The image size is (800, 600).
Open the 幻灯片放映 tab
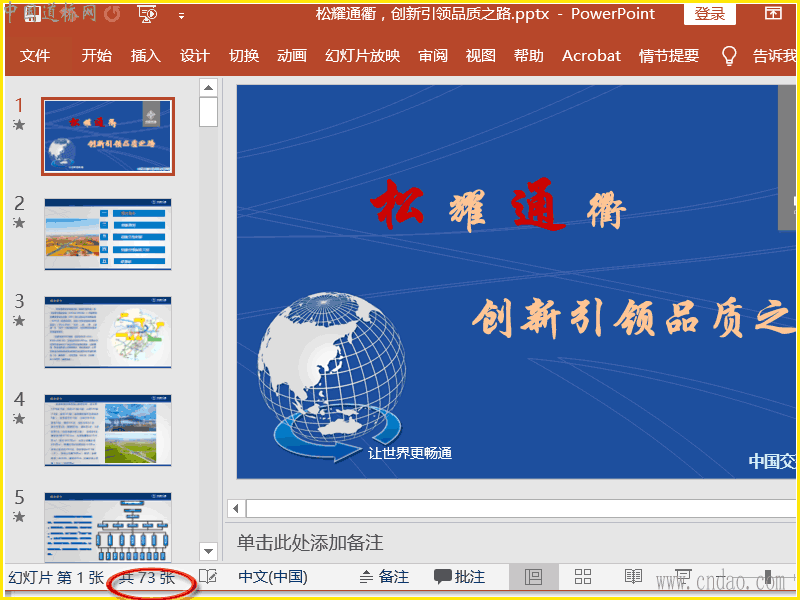click(x=362, y=56)
